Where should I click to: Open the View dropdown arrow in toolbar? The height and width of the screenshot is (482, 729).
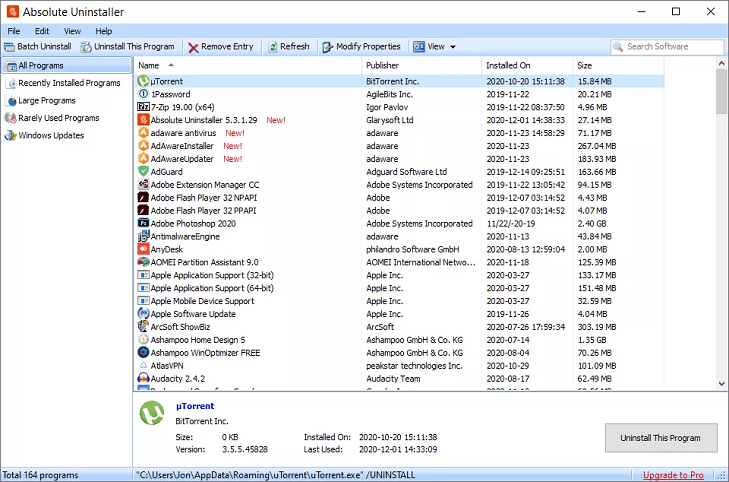453,47
